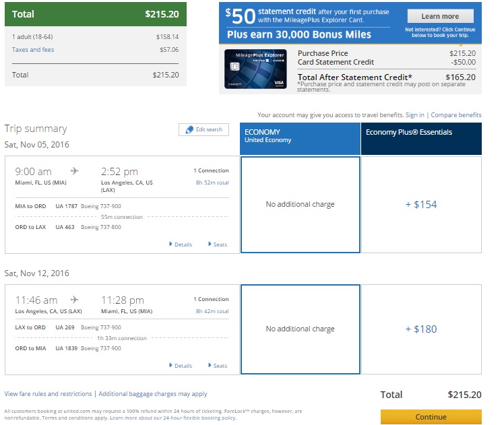Click the Plus earn 30,000 Bonus Miles banner text
Screen dimensions: 504x425
click(299, 34)
